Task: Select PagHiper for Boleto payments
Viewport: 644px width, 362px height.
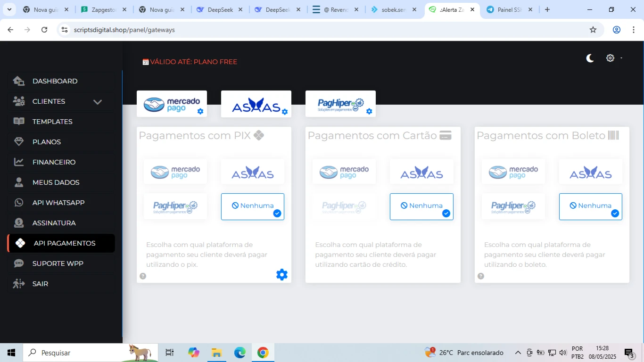Action: coord(513,206)
